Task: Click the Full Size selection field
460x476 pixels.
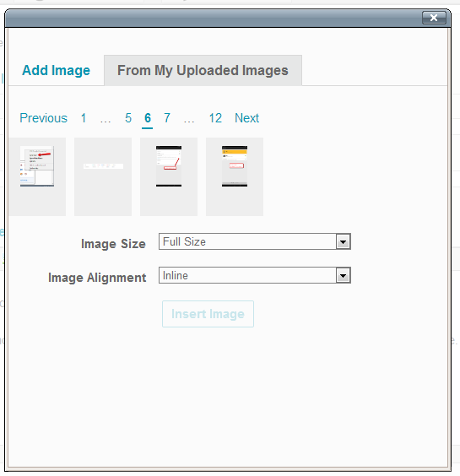Action: pos(254,241)
